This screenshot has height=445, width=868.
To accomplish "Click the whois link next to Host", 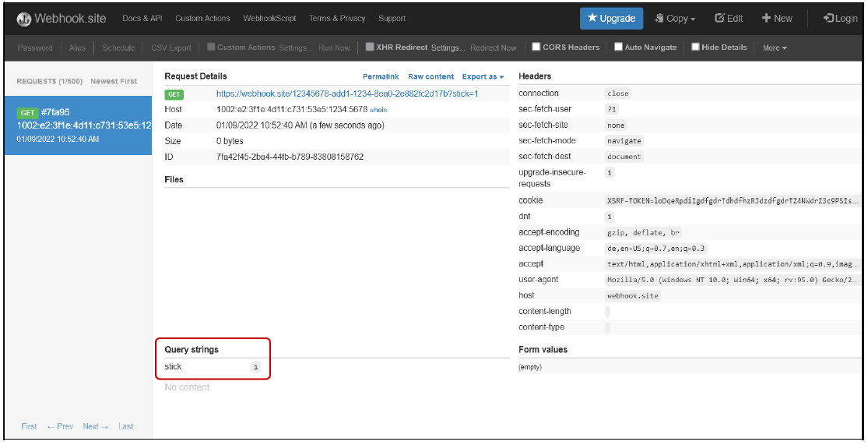I will [x=378, y=110].
